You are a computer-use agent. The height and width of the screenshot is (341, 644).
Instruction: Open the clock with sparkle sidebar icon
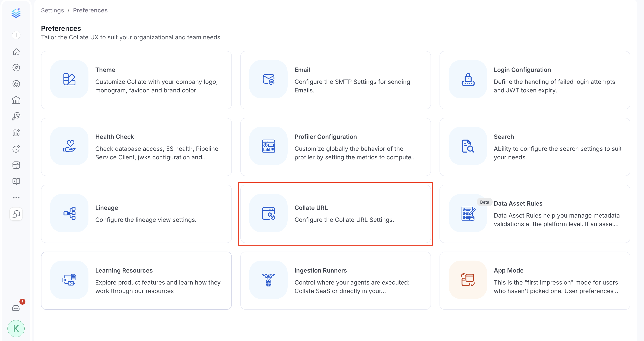tap(16, 149)
